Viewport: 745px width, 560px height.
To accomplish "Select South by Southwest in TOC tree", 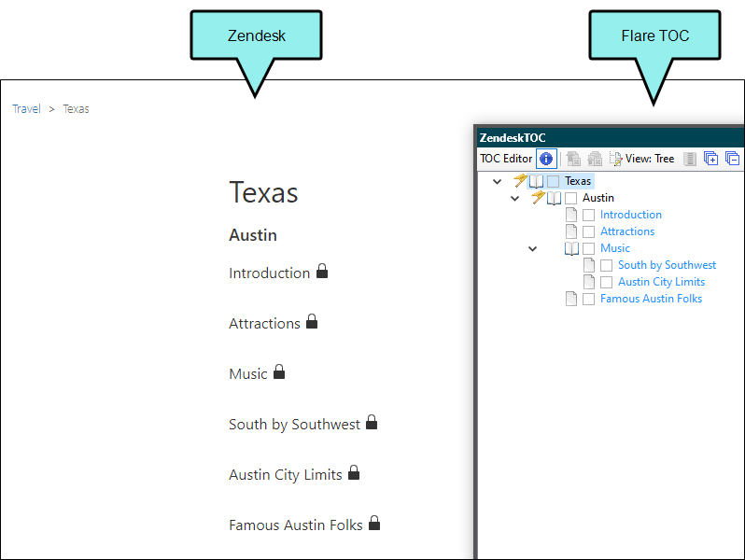I will tap(668, 265).
